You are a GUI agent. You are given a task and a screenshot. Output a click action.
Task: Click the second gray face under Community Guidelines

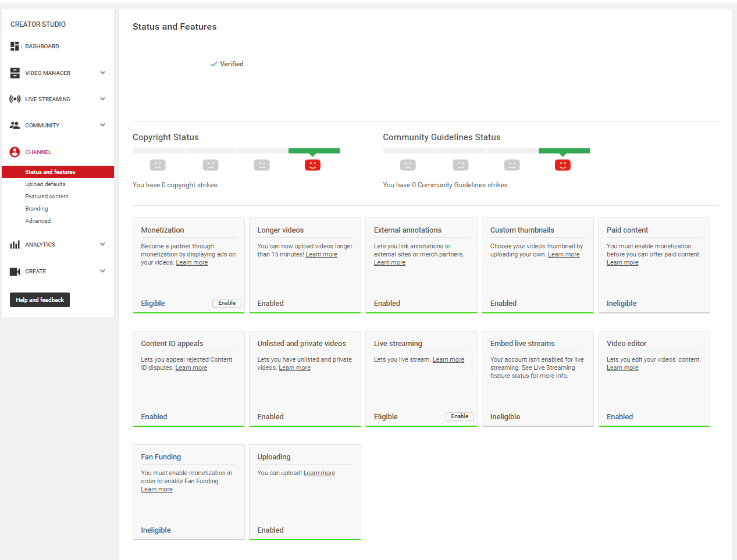click(x=461, y=165)
